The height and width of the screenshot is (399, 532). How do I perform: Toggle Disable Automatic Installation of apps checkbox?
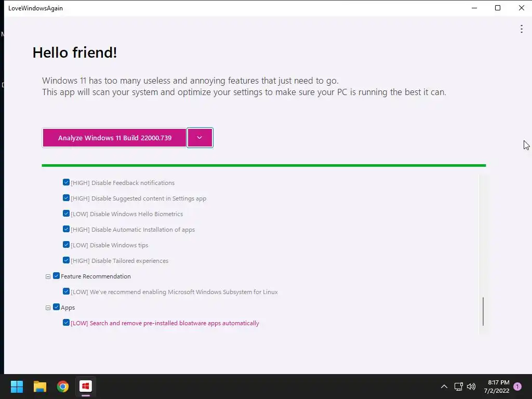(66, 229)
